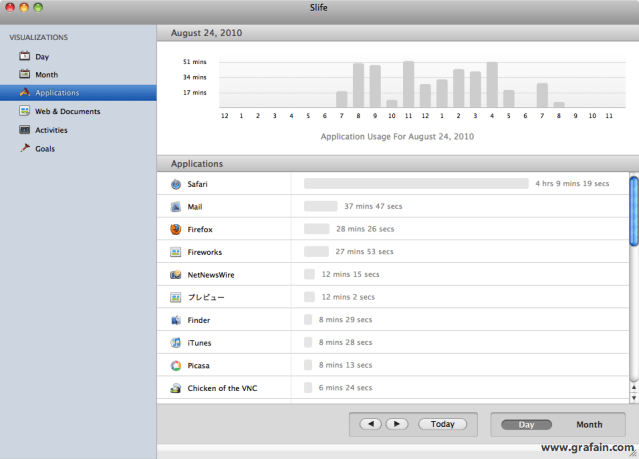
Task: Click the applications list scrollbar thumb
Action: click(x=634, y=211)
